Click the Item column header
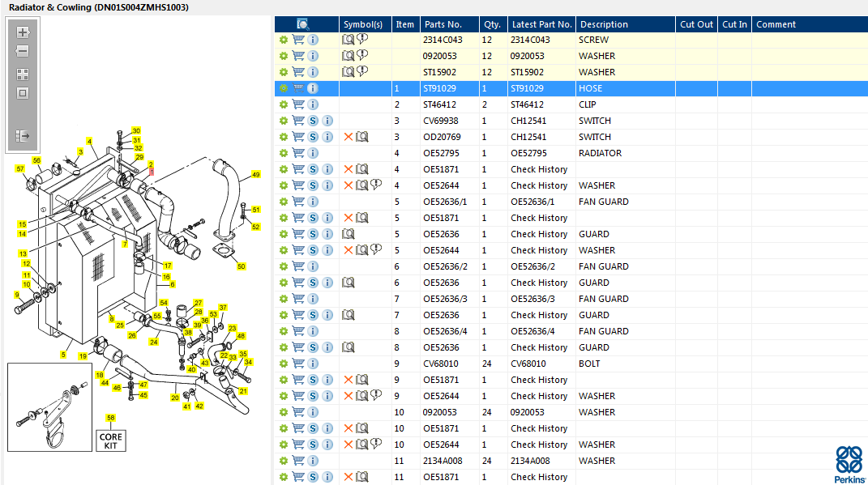 [x=404, y=24]
